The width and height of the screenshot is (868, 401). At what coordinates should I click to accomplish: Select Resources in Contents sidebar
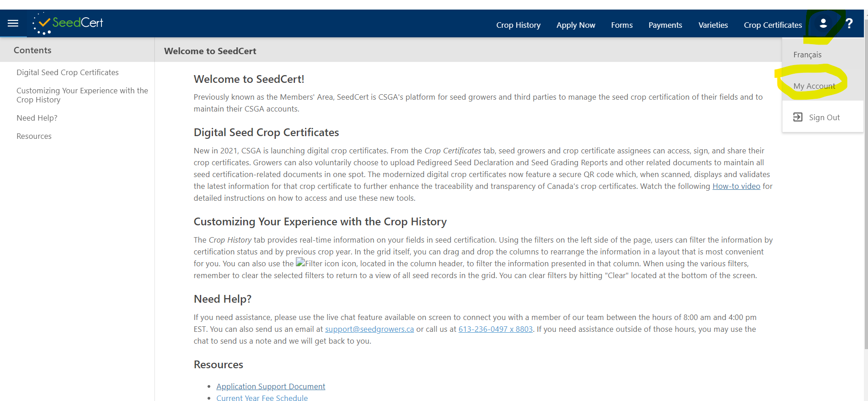point(34,136)
